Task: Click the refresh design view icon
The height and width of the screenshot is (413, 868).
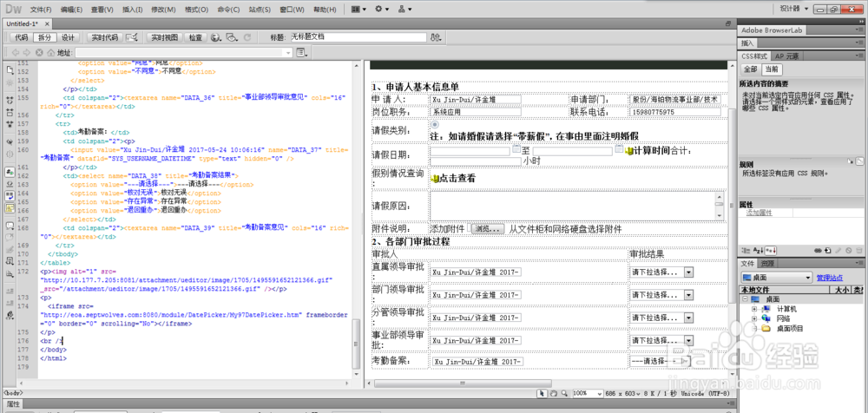Action: 247,37
